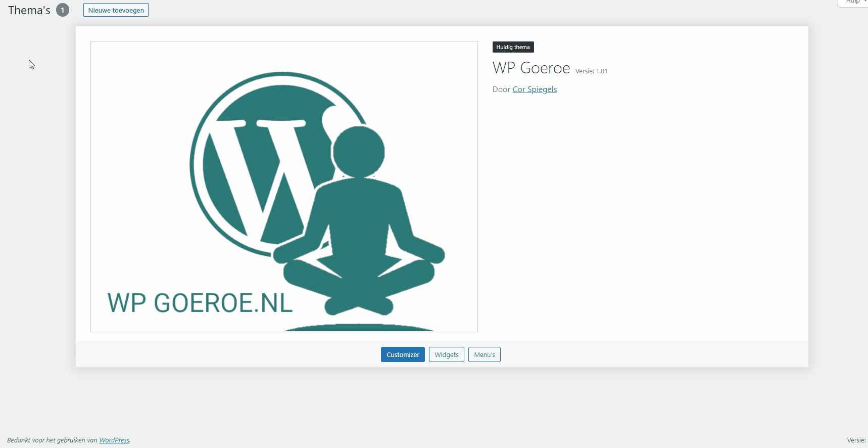Open the Widgets screen
This screenshot has height=448, width=868.
point(446,354)
